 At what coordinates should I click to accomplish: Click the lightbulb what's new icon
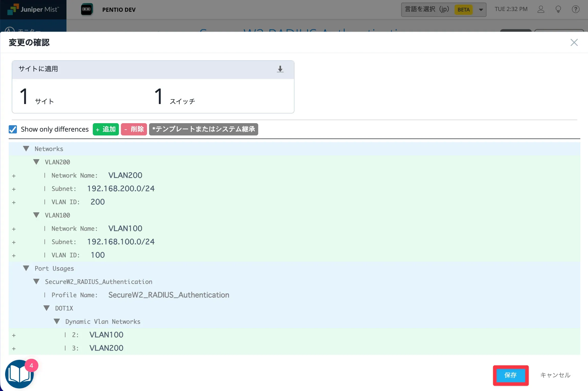pos(558,9)
